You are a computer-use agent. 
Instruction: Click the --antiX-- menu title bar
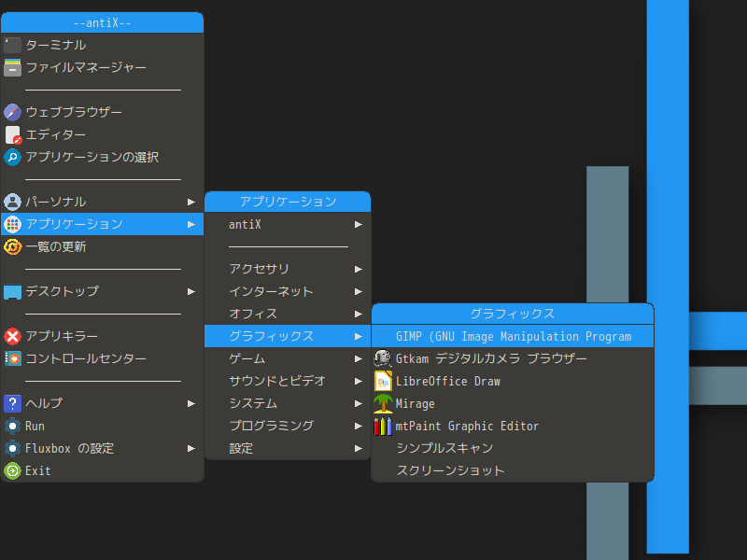102,22
